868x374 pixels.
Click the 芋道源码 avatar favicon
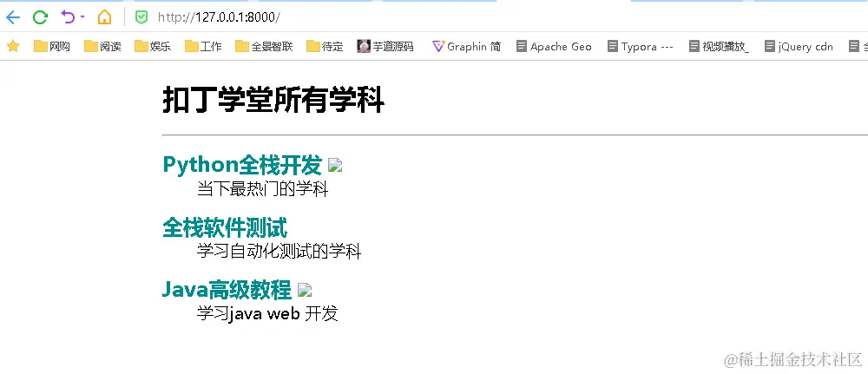(364, 47)
